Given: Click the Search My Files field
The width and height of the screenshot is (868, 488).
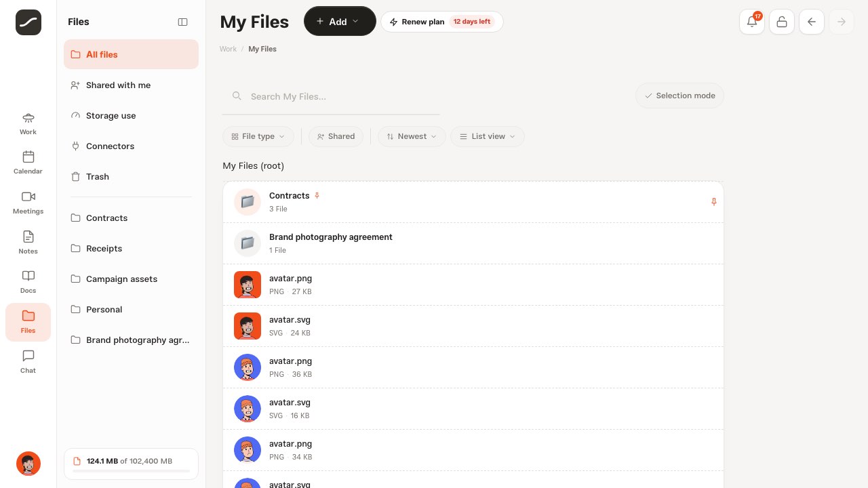Looking at the screenshot, I should click(331, 96).
